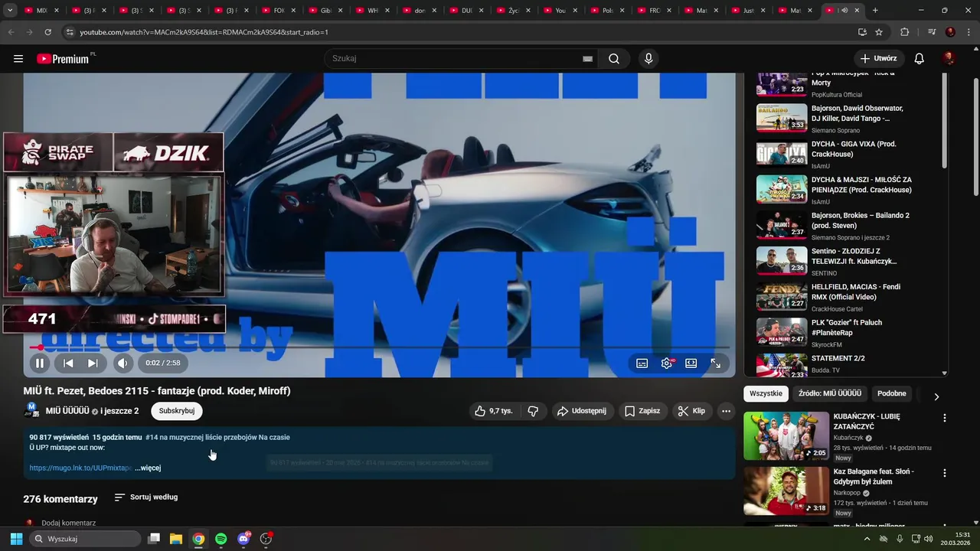
Task: Enter fullscreen mode in player
Action: (716, 364)
